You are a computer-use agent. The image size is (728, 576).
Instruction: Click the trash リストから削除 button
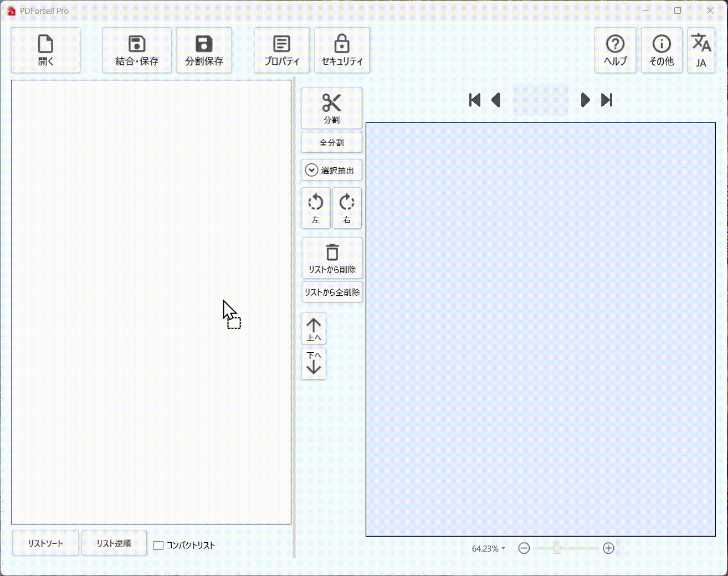pyautogui.click(x=332, y=258)
